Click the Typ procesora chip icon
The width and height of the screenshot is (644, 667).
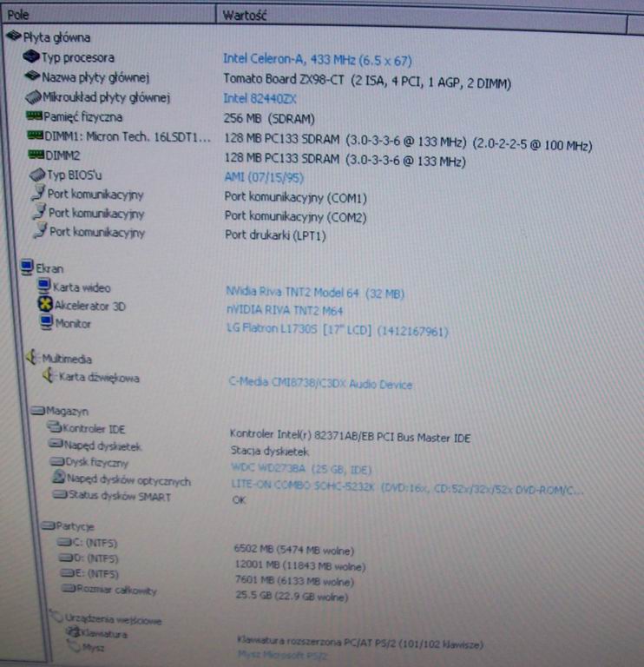pyautogui.click(x=31, y=56)
